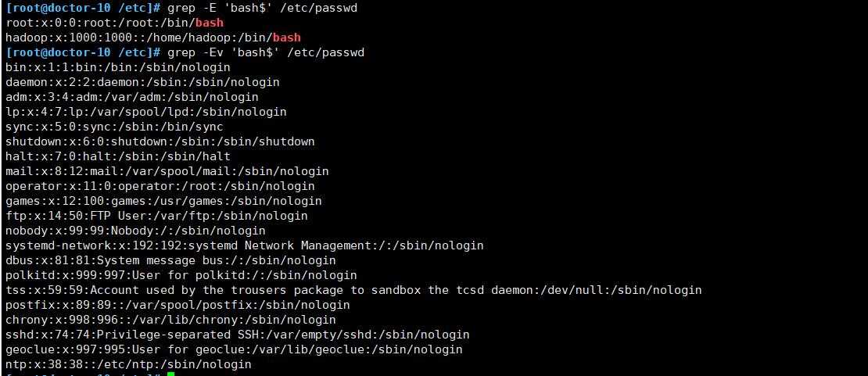This screenshot has height=376, width=868.
Task: Click the "FTP User" passwd line
Action: click(156, 216)
